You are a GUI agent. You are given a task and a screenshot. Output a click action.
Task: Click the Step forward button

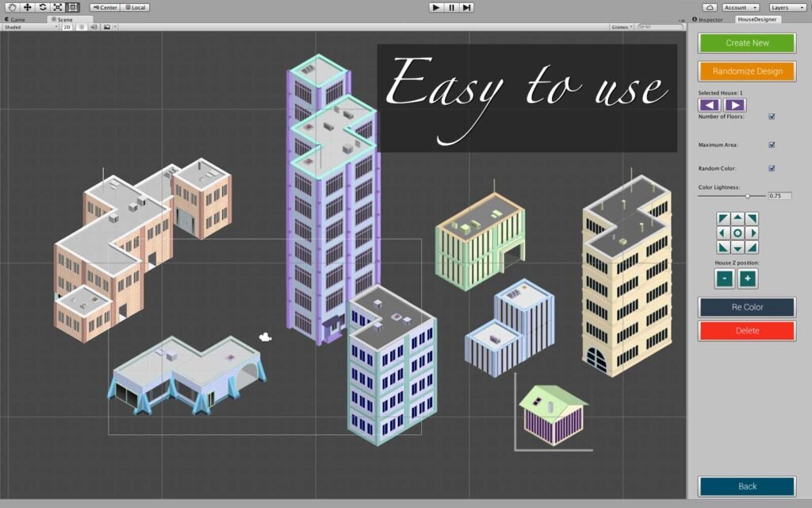467,7
